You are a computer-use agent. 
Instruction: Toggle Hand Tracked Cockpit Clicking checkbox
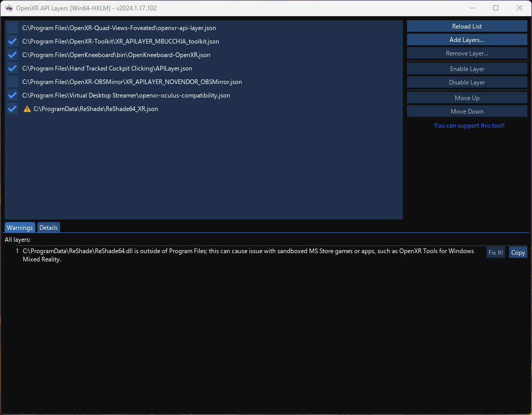(12, 68)
